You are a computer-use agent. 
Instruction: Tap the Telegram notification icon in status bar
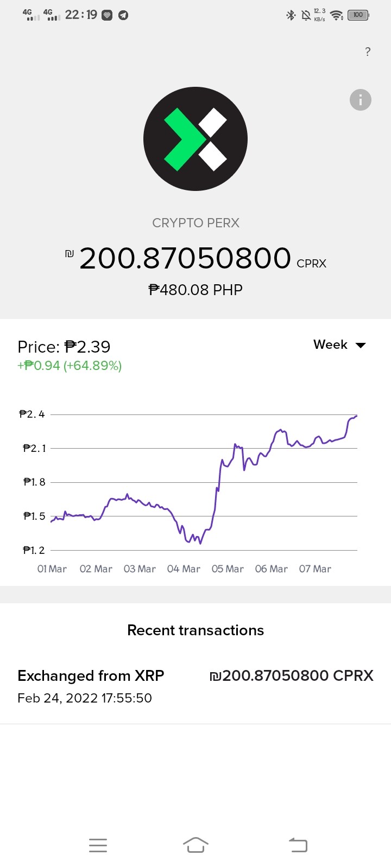123,15
